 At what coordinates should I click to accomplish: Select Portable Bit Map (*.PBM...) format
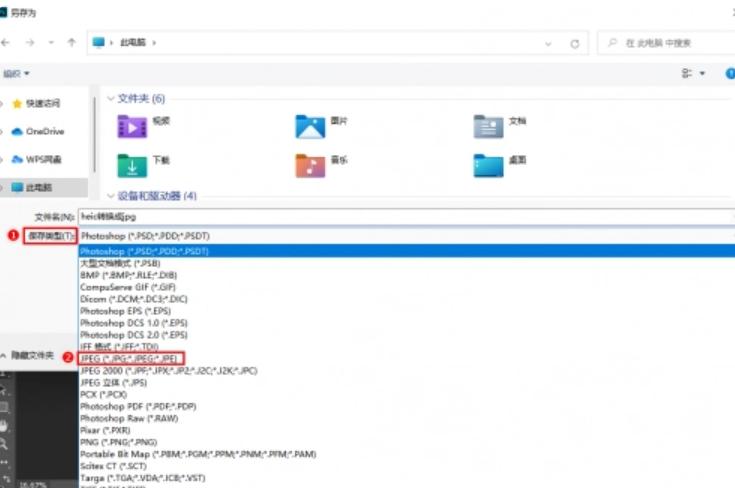click(198, 454)
